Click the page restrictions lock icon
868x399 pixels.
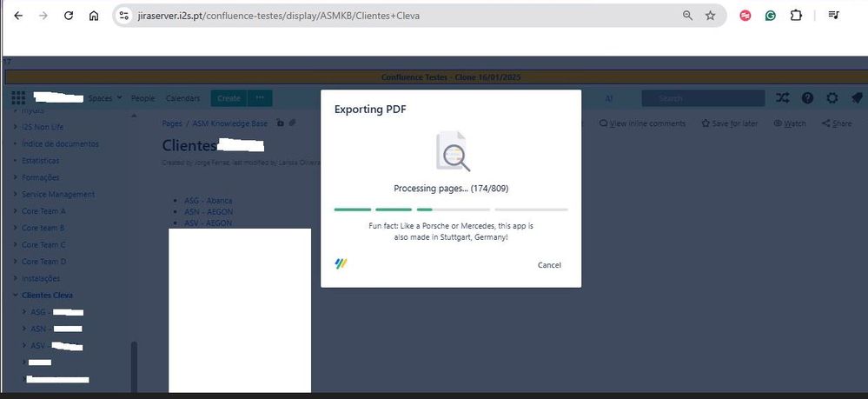click(280, 123)
